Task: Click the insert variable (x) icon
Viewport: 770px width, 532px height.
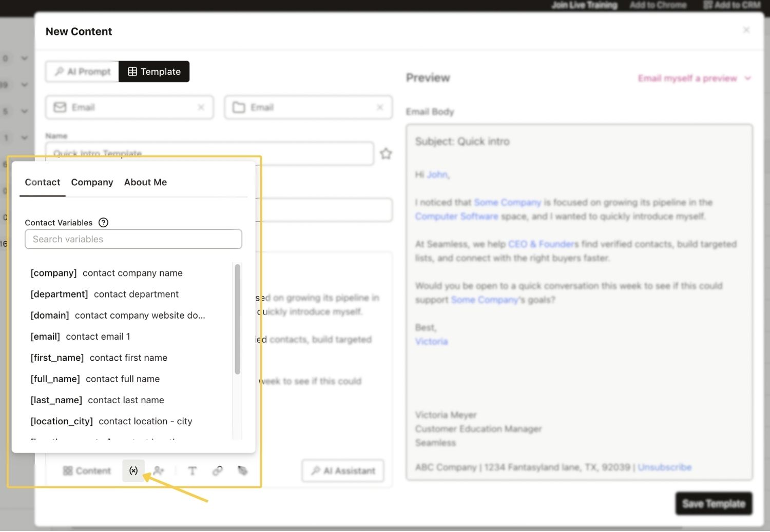Action: (133, 470)
